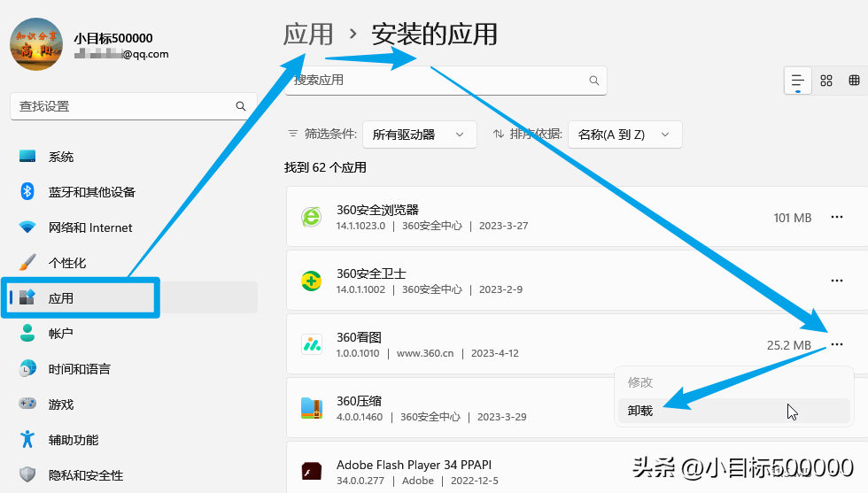Click the user profile avatar picture
Screen dimensions: 868x493
point(36,44)
